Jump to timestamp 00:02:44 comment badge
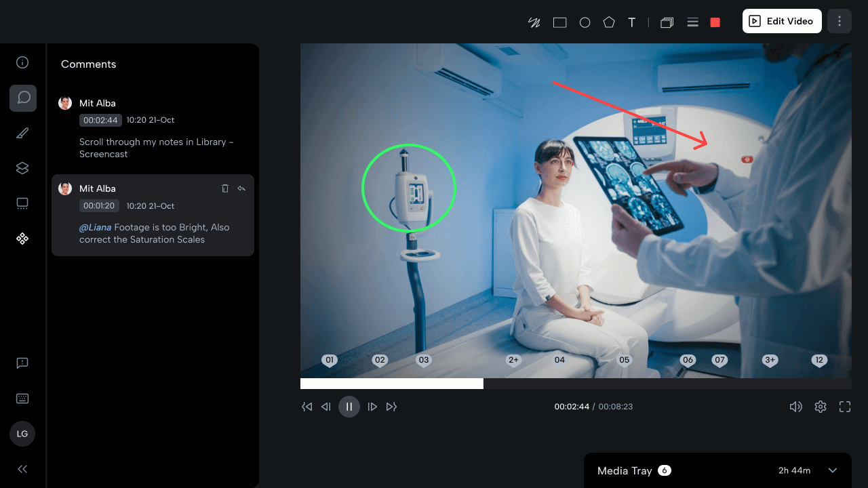Image resolution: width=868 pixels, height=488 pixels. click(x=100, y=120)
